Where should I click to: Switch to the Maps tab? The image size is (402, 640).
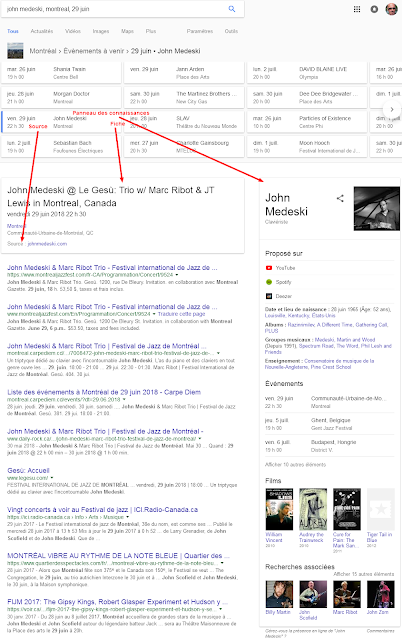tap(127, 31)
